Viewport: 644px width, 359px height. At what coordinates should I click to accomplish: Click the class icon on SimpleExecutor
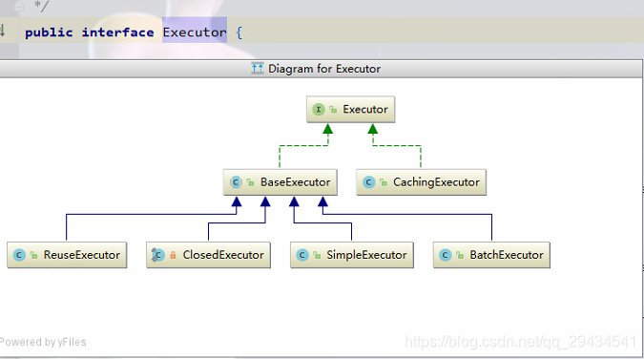[302, 255]
